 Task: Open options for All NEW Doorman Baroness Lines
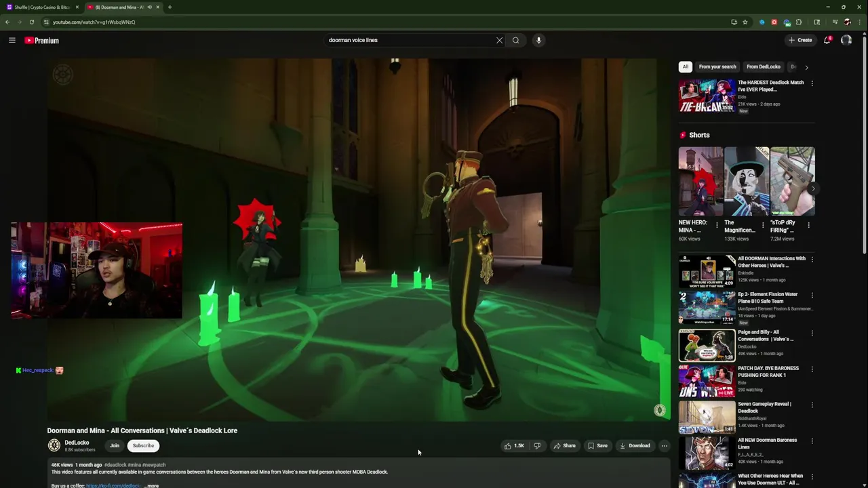click(812, 441)
